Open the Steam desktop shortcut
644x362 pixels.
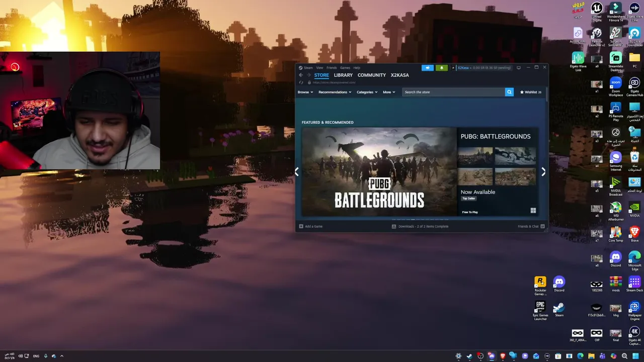(x=559, y=309)
